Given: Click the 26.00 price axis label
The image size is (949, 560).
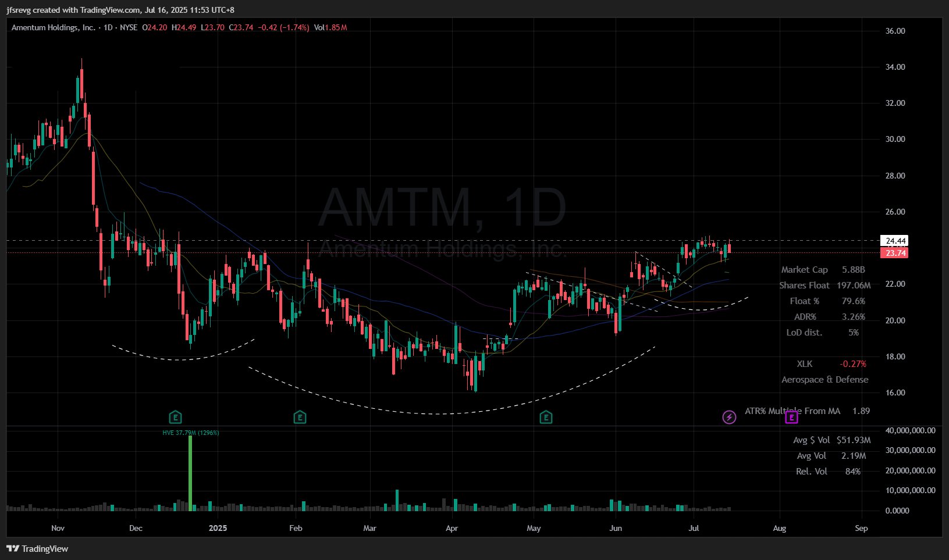Looking at the screenshot, I should click(895, 212).
